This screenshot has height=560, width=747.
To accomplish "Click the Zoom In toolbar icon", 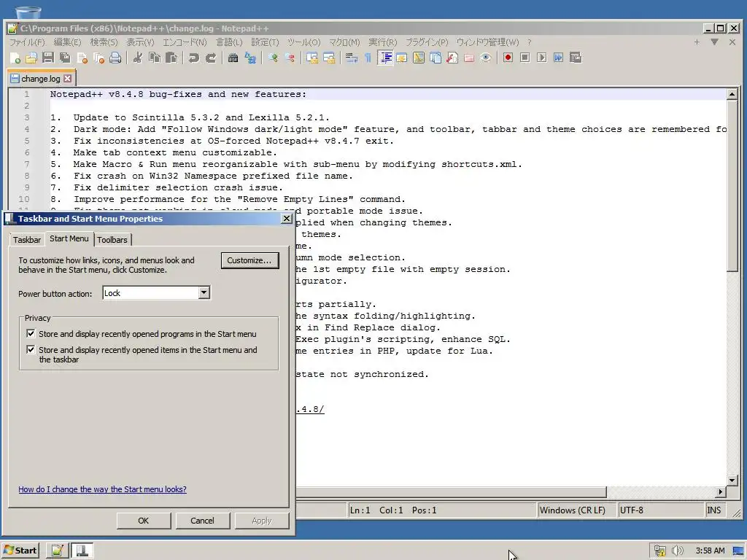I will [273, 58].
